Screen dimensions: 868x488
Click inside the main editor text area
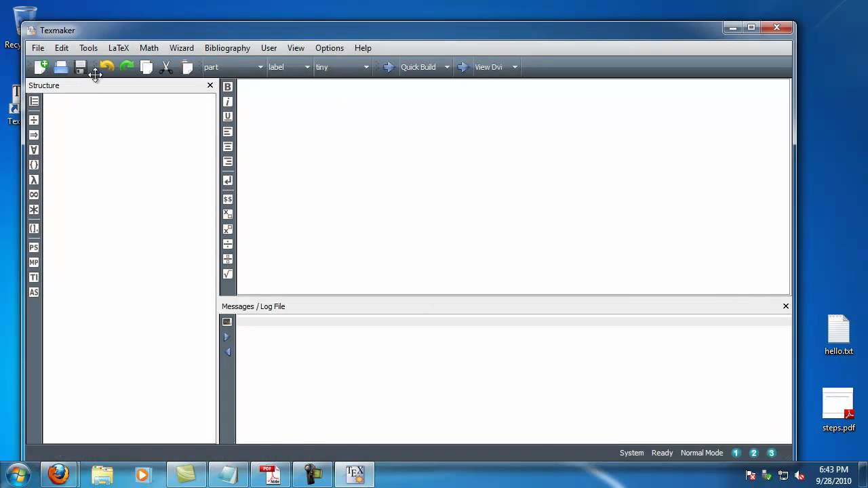(x=513, y=187)
